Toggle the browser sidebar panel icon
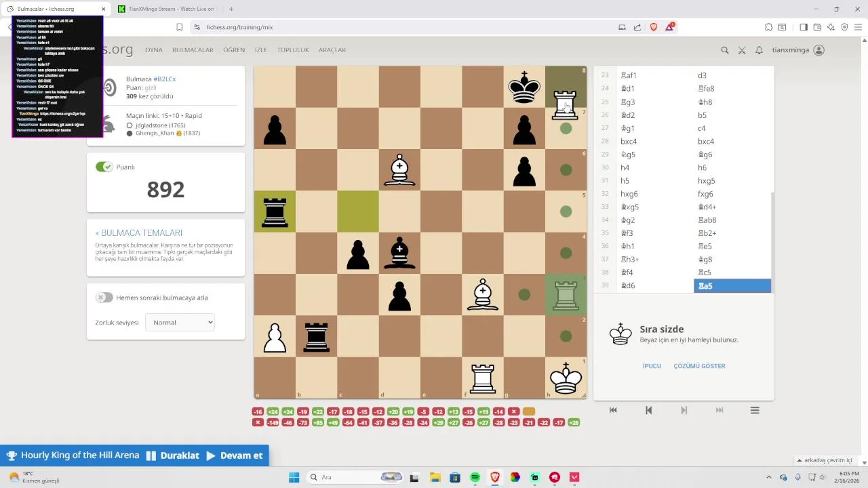The image size is (868, 488). (x=804, y=27)
